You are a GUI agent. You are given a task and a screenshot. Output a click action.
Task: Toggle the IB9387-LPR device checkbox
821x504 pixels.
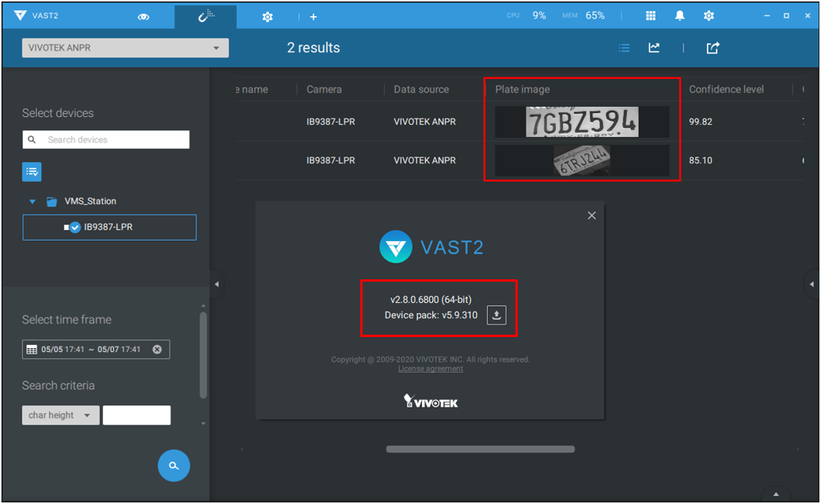pyautogui.click(x=75, y=228)
